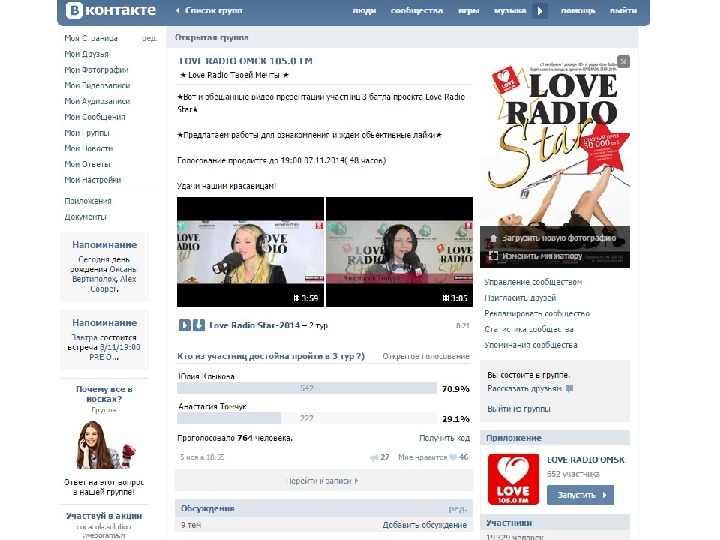Click the Участвуй в акции ad title
Screen dimensions: 720x540
[104, 516]
